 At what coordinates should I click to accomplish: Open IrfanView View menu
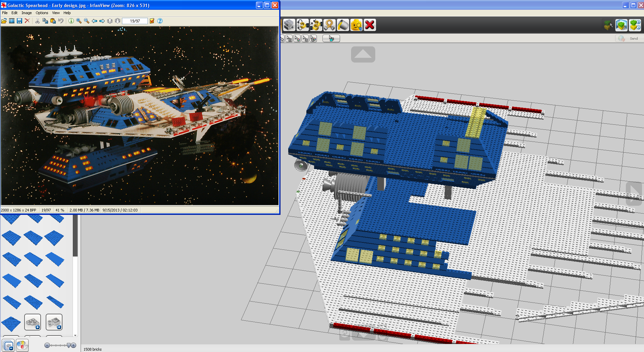click(x=56, y=13)
